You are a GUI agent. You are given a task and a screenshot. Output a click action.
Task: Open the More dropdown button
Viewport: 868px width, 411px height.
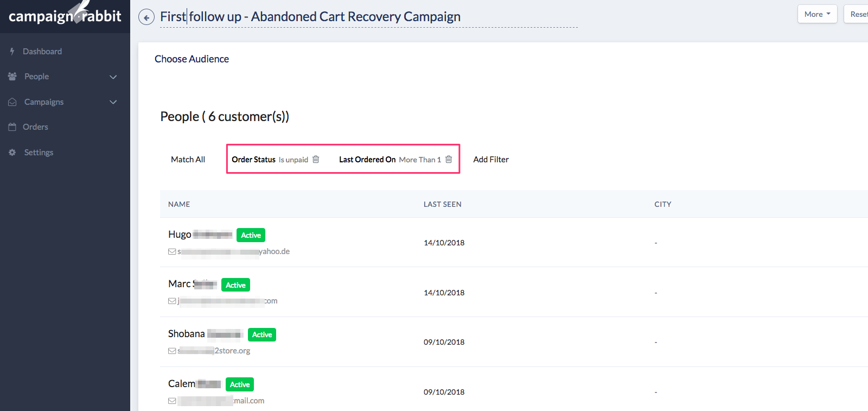pyautogui.click(x=817, y=14)
